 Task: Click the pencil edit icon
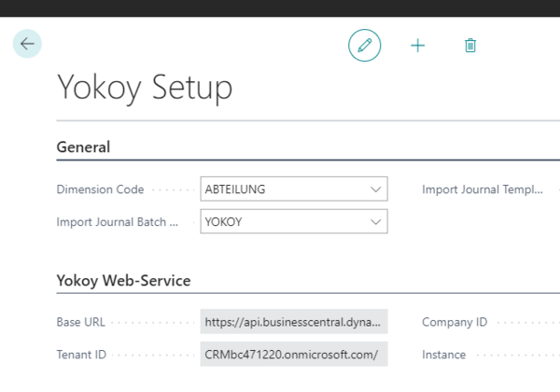[365, 45]
